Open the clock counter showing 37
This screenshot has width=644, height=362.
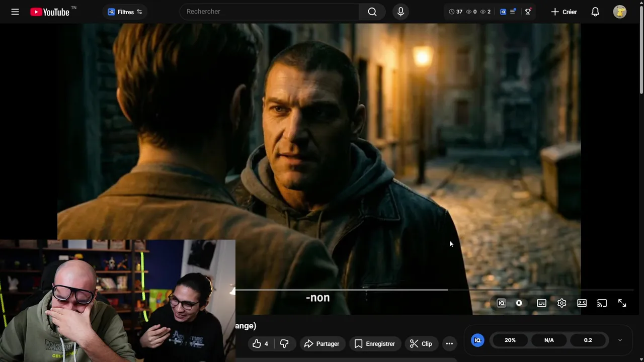click(455, 12)
